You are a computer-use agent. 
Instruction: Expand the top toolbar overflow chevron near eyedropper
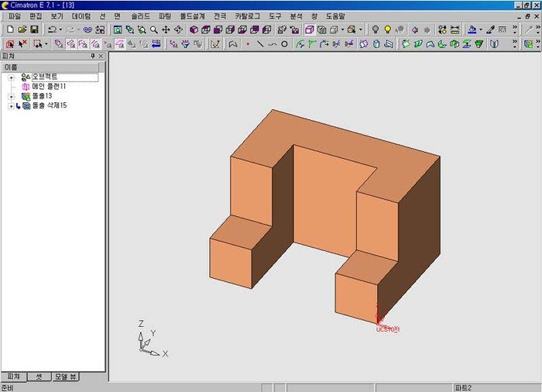pos(515,29)
